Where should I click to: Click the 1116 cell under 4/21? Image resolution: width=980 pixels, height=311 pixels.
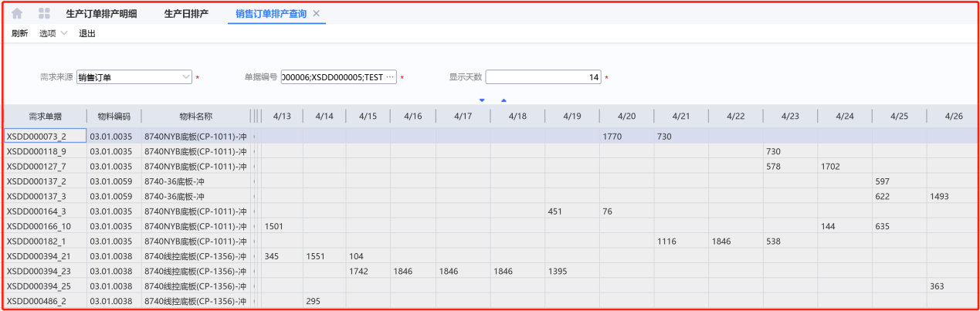click(x=681, y=241)
